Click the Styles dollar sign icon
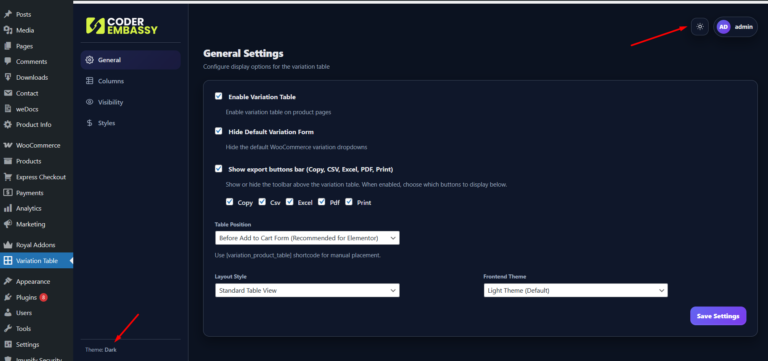 (x=89, y=123)
